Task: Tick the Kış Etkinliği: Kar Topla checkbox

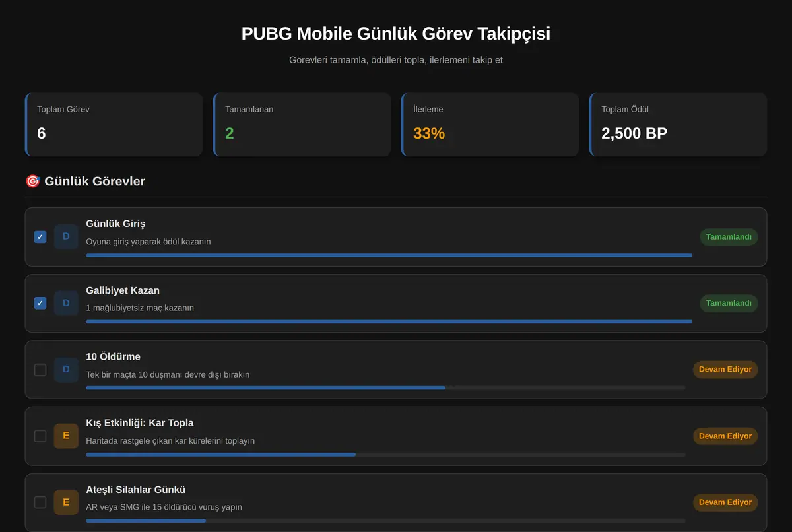Action: 40,436
